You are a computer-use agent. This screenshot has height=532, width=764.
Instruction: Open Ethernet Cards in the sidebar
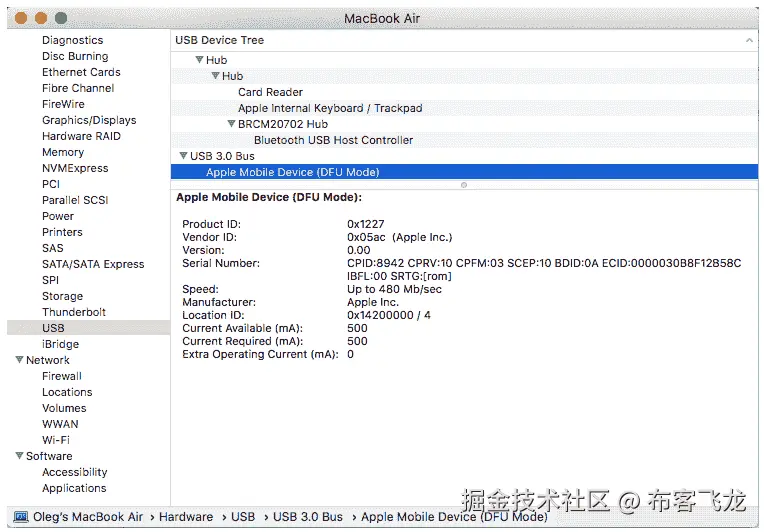[81, 72]
